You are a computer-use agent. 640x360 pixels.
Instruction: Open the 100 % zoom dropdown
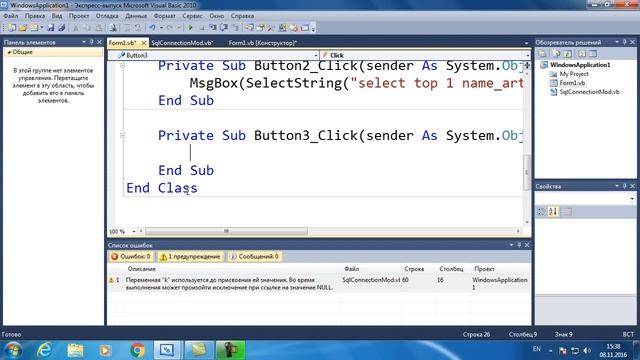(x=133, y=231)
